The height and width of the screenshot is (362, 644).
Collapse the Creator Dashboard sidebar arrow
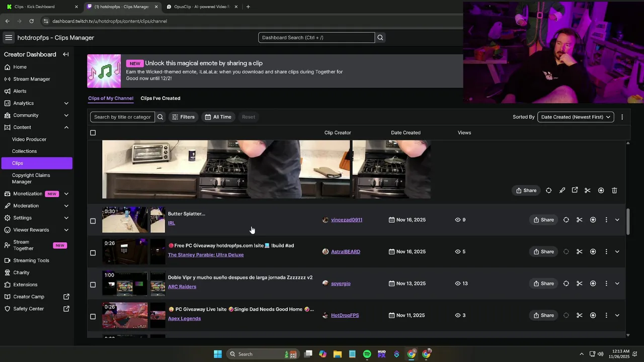click(x=65, y=54)
